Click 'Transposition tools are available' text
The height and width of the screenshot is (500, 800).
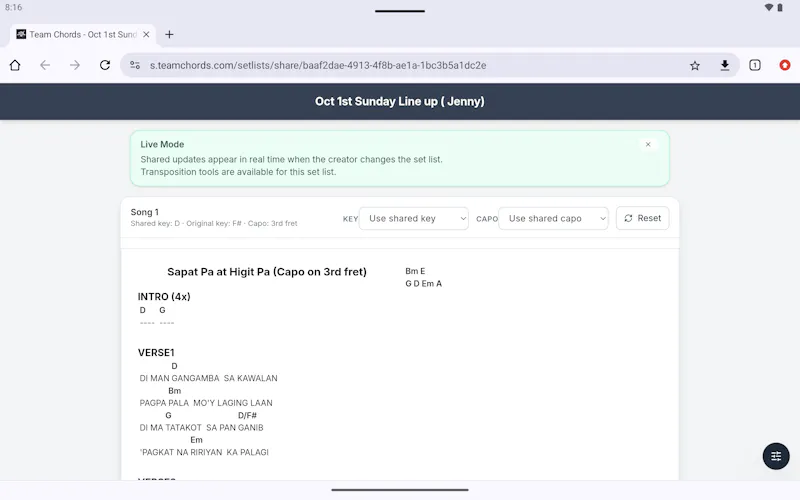tap(238, 172)
